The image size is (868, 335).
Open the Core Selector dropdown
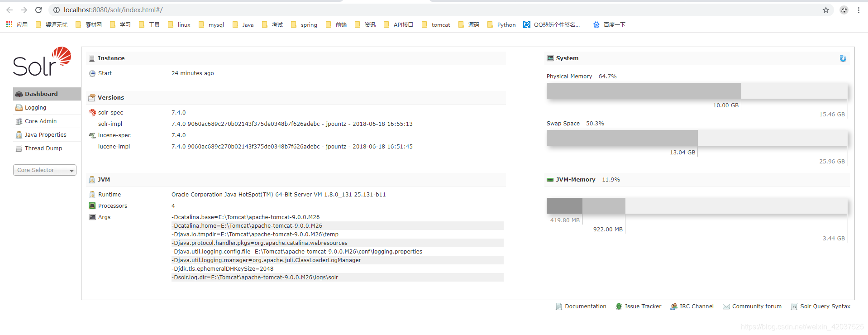pos(45,170)
